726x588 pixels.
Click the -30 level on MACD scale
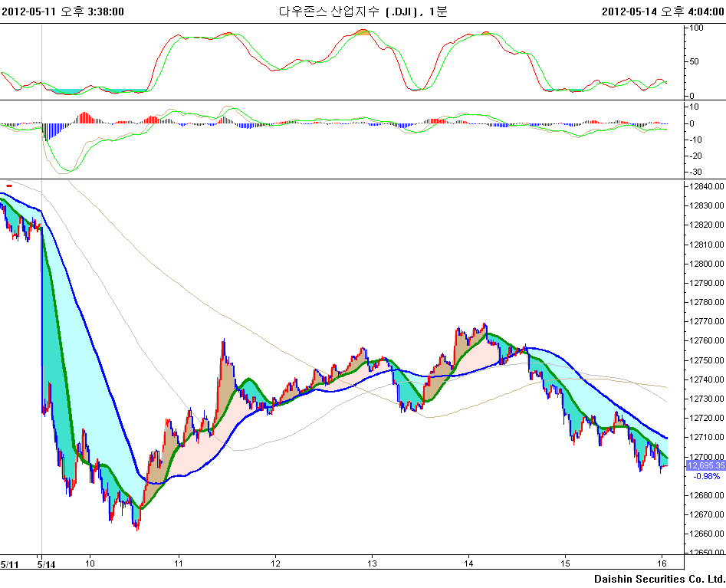[x=695, y=172]
